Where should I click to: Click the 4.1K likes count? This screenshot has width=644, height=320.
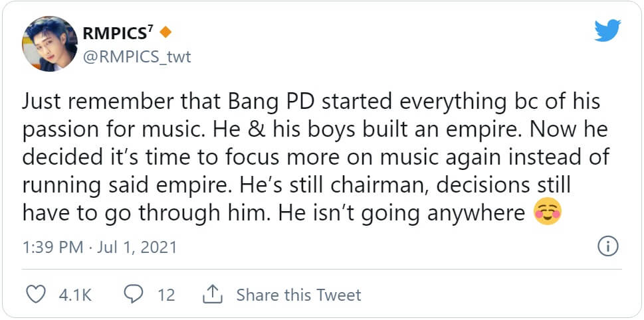[x=75, y=295]
